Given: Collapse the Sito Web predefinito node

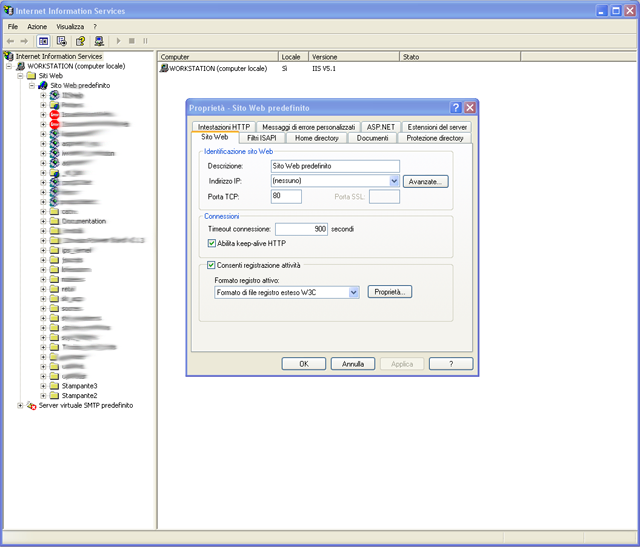Looking at the screenshot, I should click(x=31, y=85).
